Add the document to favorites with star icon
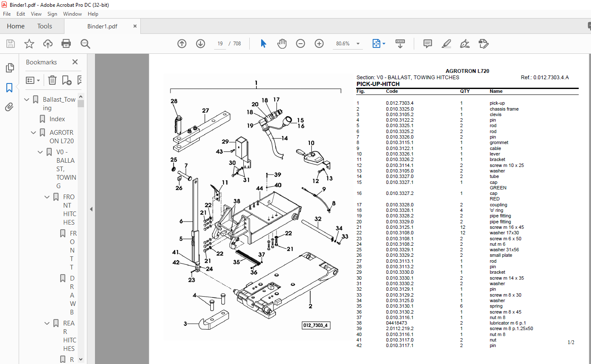591x364 pixels. pyautogui.click(x=29, y=44)
